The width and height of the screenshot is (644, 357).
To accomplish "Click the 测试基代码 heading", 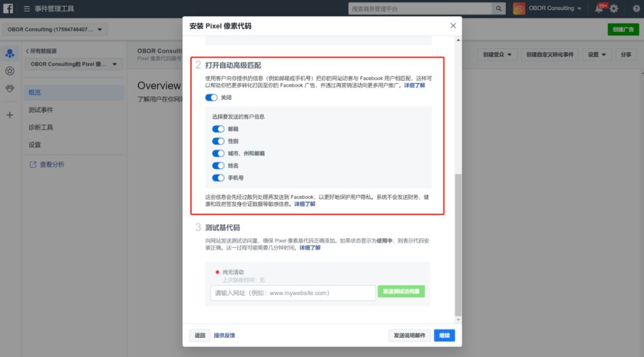I will click(x=222, y=228).
